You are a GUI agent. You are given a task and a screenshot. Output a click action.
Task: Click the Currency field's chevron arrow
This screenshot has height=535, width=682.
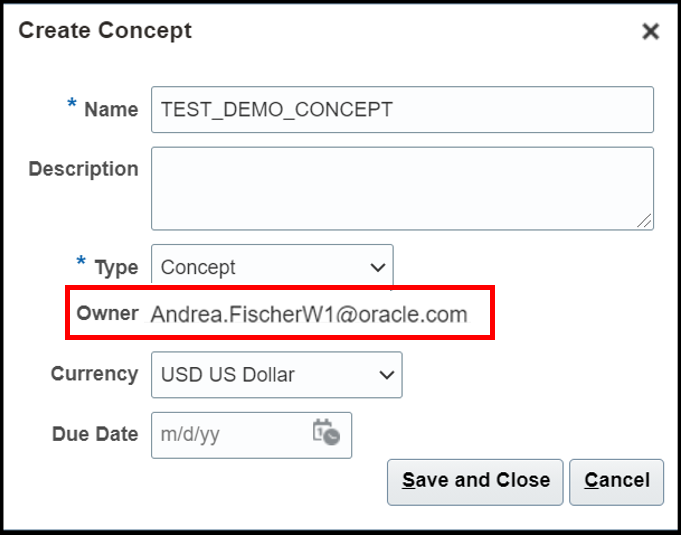387,374
